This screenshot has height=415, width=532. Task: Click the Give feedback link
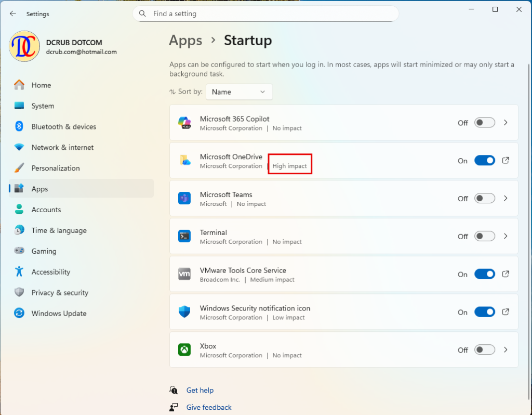coord(209,407)
